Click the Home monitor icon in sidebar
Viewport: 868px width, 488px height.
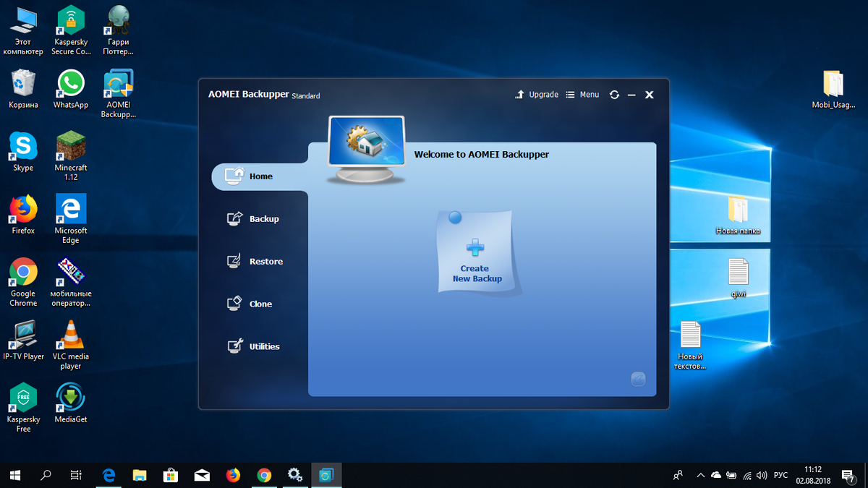click(235, 176)
